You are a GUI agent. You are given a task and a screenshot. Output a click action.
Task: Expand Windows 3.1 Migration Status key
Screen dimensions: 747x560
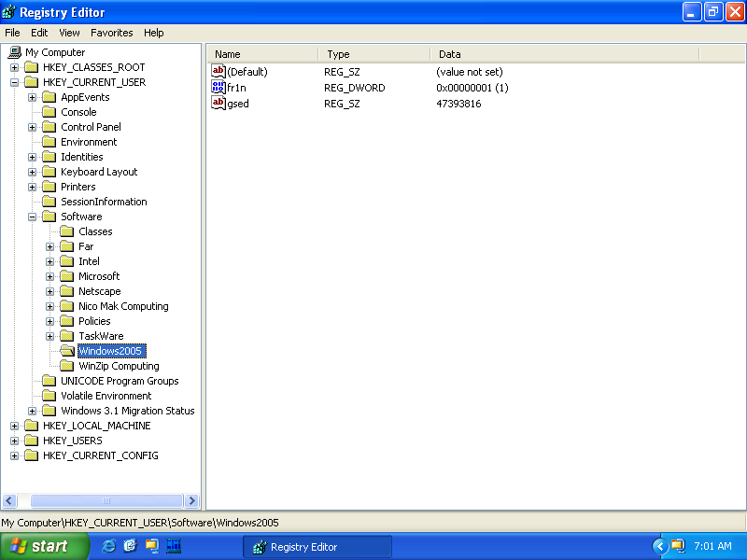[32, 411]
